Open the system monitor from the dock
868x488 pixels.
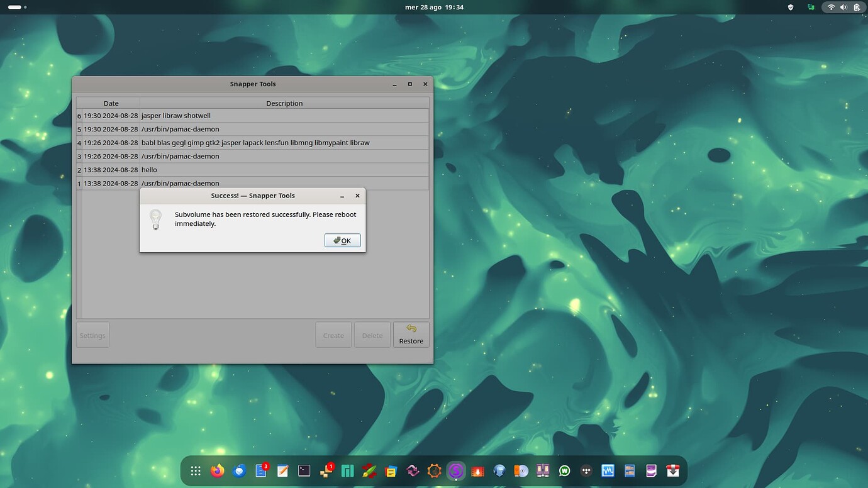click(x=608, y=470)
